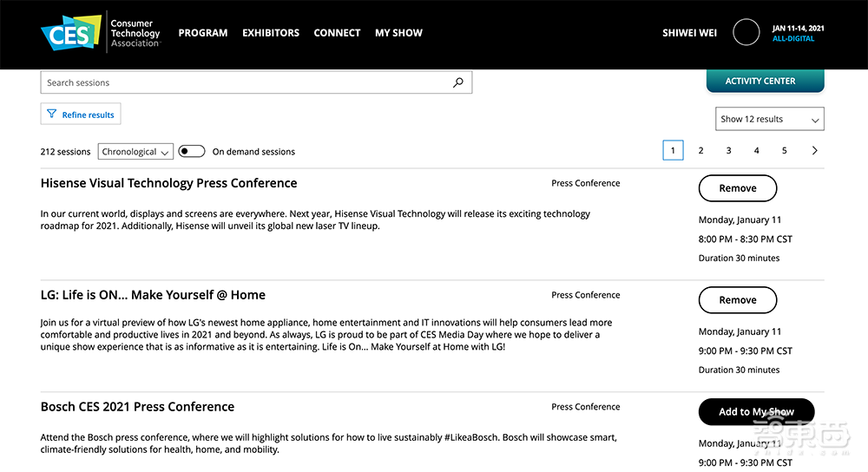Click the Search sessions input field
Viewport: 868px width, 472px height.
tap(243, 82)
